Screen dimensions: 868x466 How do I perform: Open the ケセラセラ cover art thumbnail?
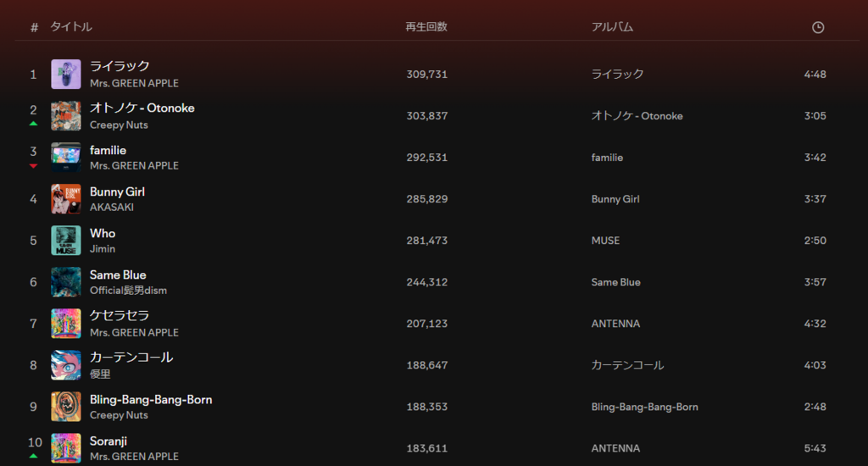(66, 323)
